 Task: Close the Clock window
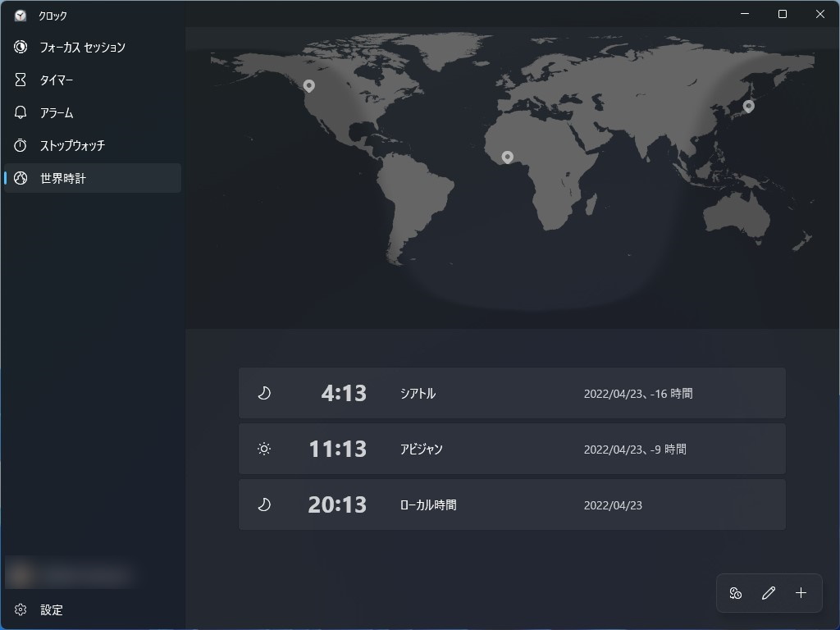point(819,14)
